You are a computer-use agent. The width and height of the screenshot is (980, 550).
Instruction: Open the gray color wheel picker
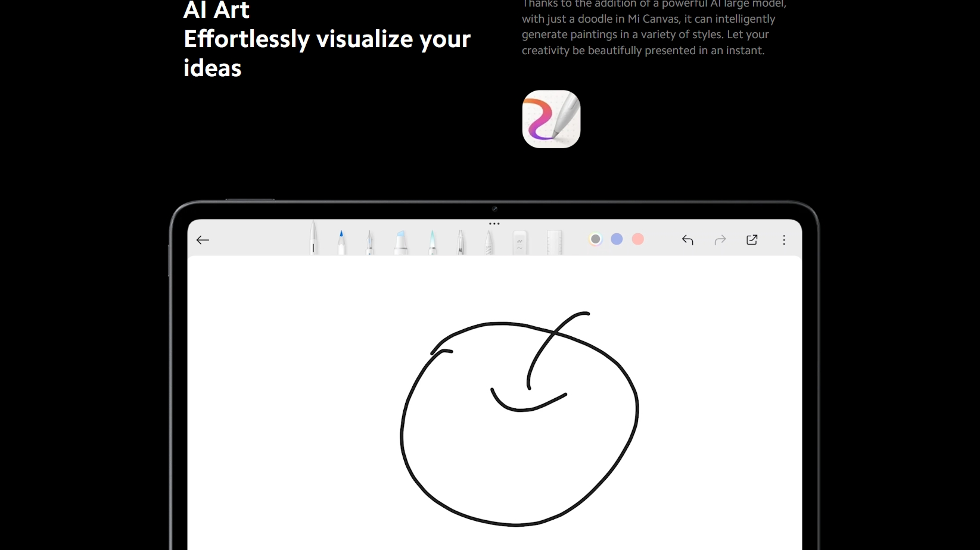[595, 239]
